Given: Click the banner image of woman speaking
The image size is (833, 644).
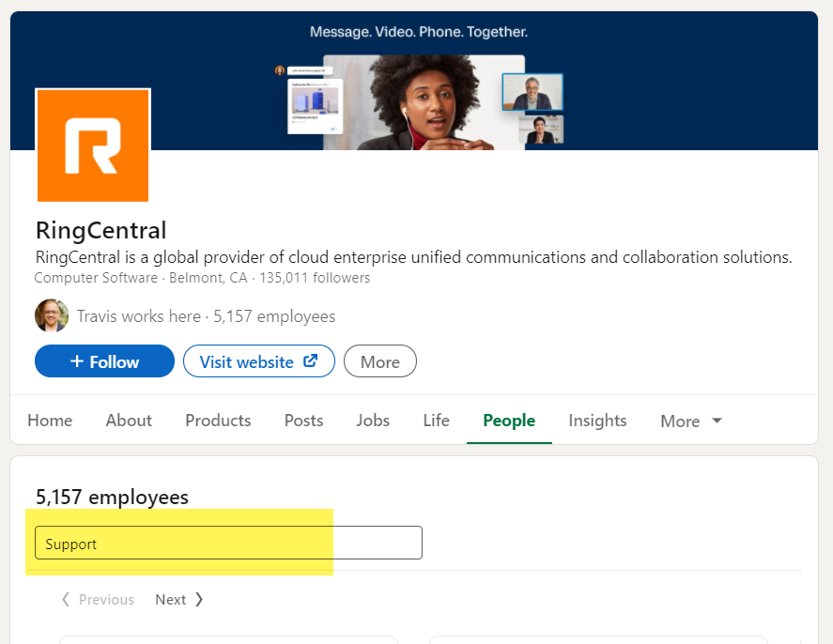Looking at the screenshot, I should (x=424, y=102).
